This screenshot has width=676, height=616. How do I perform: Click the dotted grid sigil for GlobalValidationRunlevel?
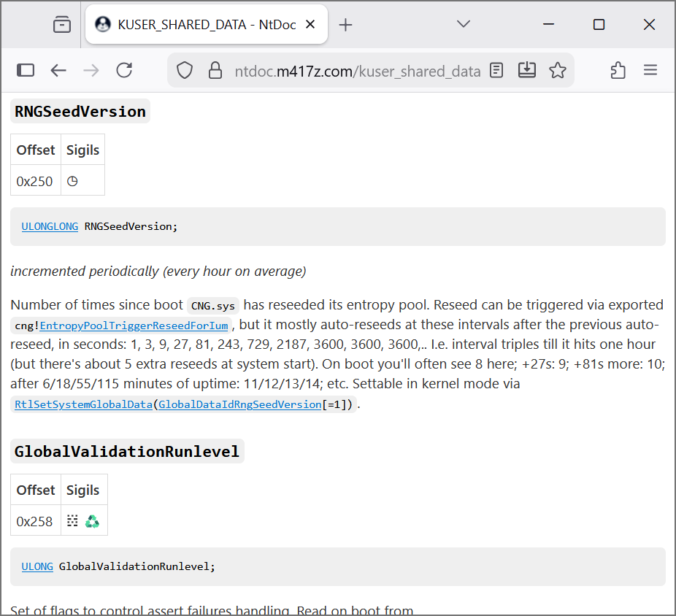(x=72, y=521)
